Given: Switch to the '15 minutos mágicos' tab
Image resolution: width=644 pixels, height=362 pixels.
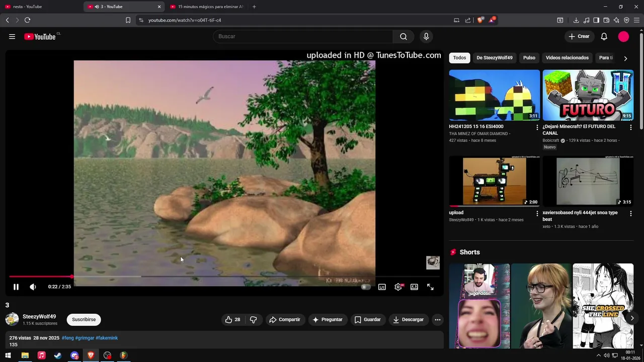Looking at the screenshot, I should pos(207,7).
